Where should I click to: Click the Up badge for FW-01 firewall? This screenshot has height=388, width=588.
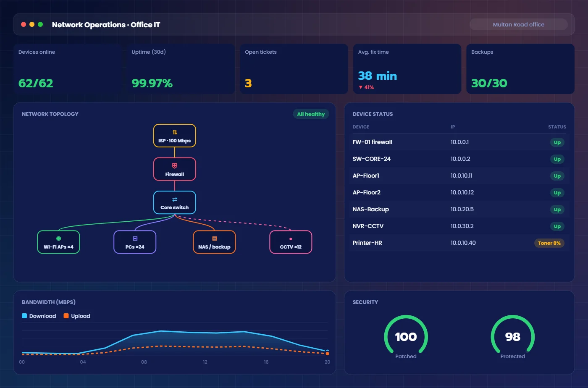[557, 142]
